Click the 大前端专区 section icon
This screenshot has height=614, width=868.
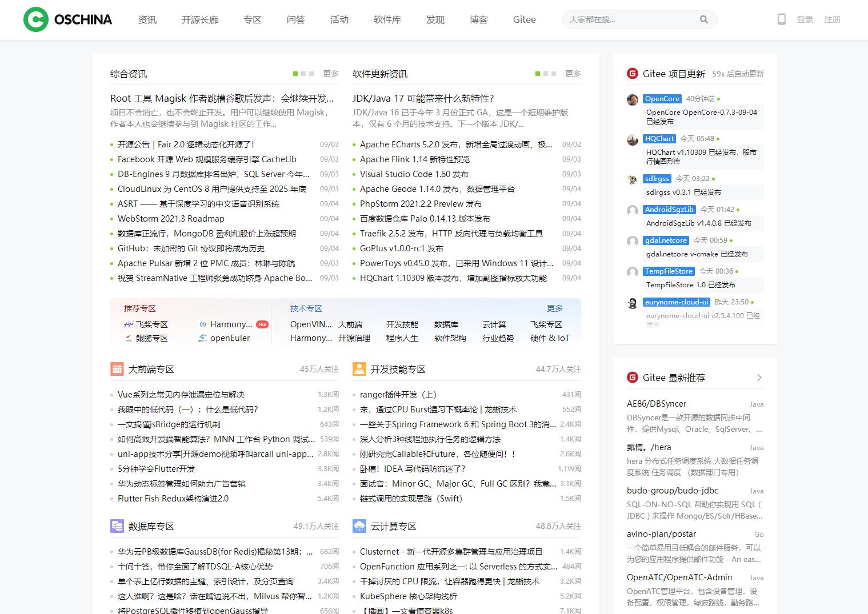tap(117, 368)
